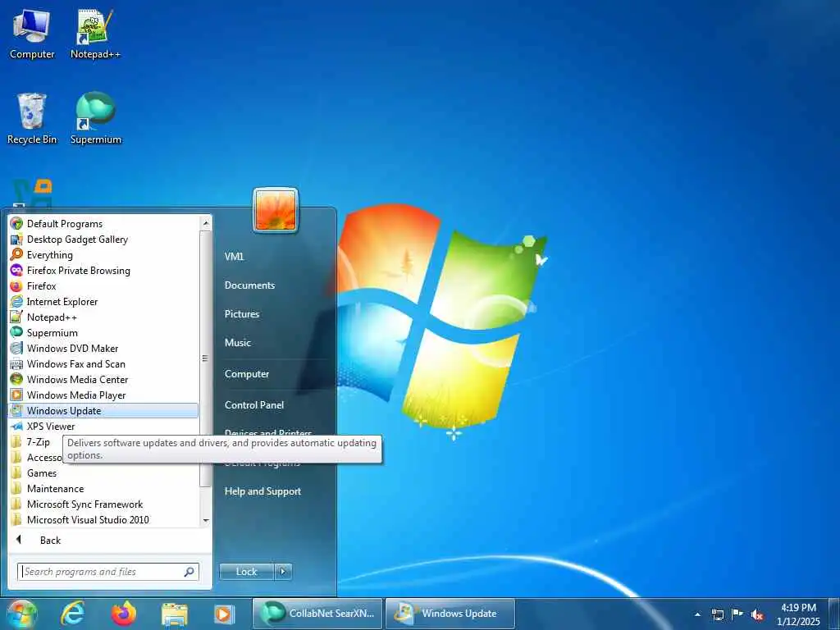This screenshot has height=630, width=840.
Task: Open Control Panel from the Start menu
Action: pyautogui.click(x=254, y=405)
